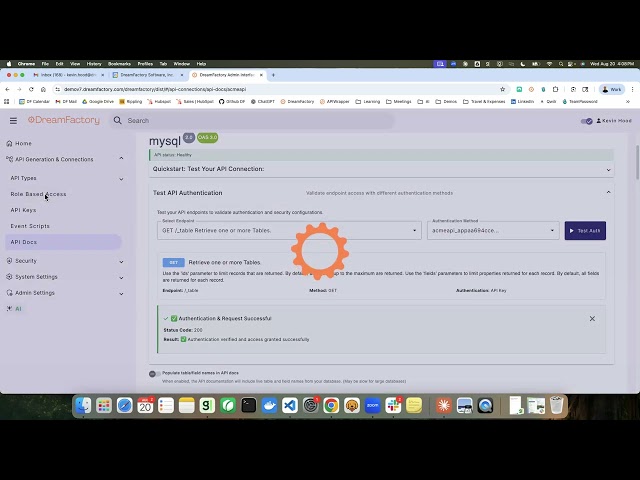Open the Authentication Method dropdown
The image size is (640, 480).
pyautogui.click(x=493, y=231)
